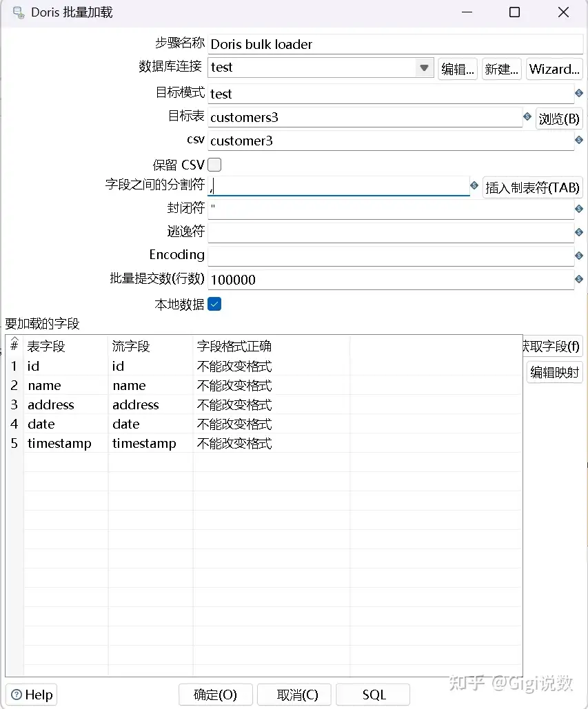The image size is (588, 709).
Task: Click variable icon beside 批量提交数 field
Action: [579, 280]
